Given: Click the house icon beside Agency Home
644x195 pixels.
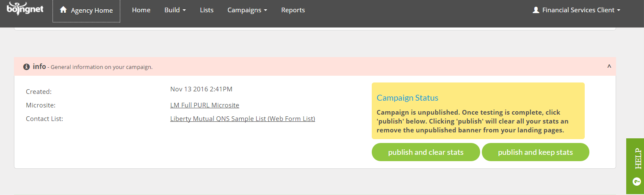Looking at the screenshot, I should click(x=64, y=10).
